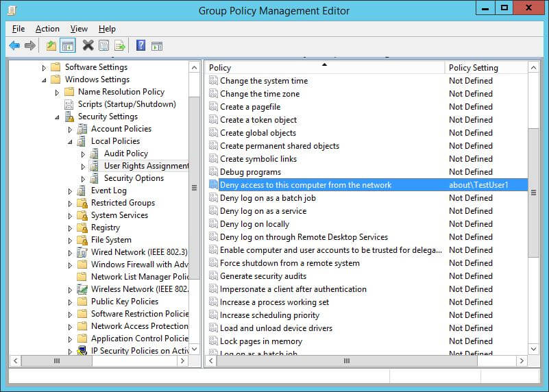Viewport: 549px width, 392px height.
Task: Click the policy list scroll left arrow
Action: [211, 361]
